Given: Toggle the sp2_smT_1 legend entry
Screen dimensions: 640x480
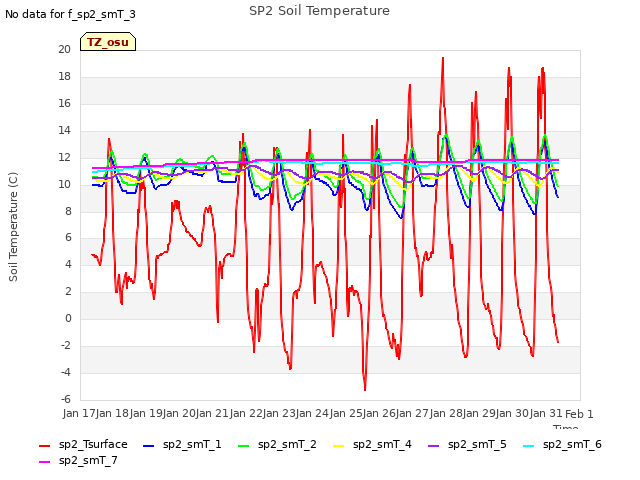Looking at the screenshot, I should [182, 444].
